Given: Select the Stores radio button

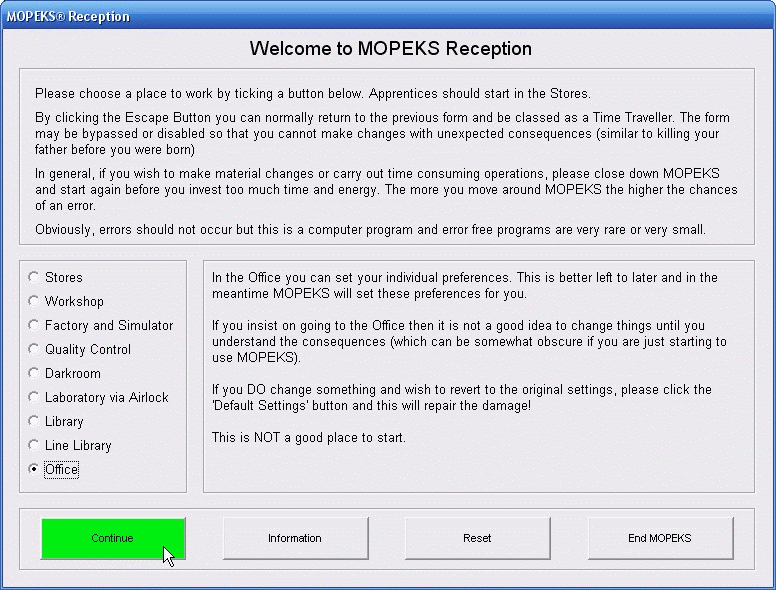Looking at the screenshot, I should [55, 277].
